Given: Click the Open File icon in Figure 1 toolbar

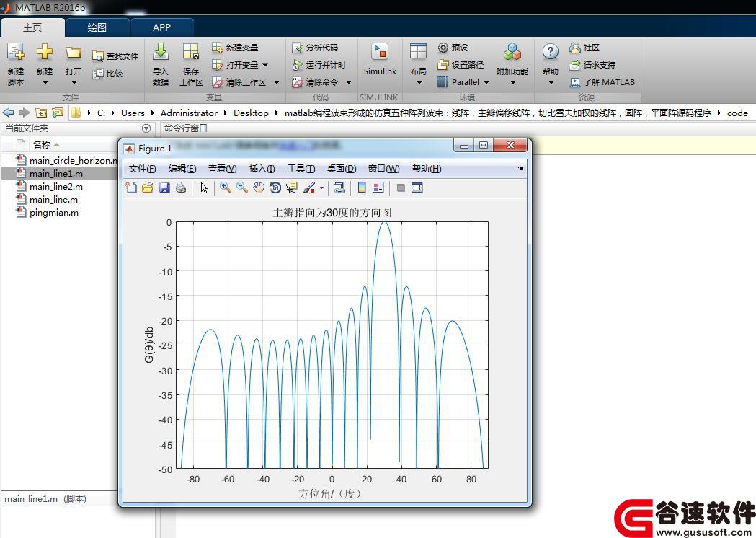Looking at the screenshot, I should [148, 188].
